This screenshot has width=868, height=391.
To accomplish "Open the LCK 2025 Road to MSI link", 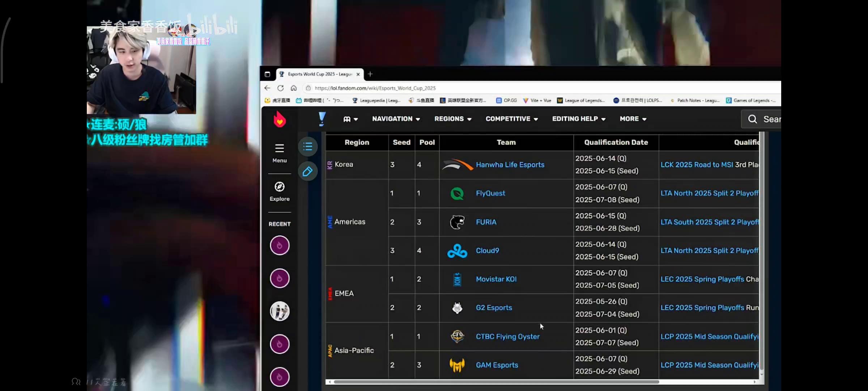I will [697, 165].
